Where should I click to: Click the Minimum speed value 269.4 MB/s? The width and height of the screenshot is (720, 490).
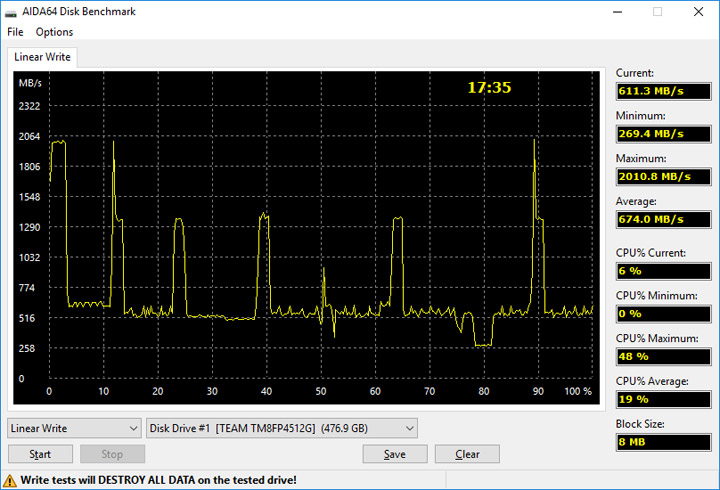pos(664,134)
